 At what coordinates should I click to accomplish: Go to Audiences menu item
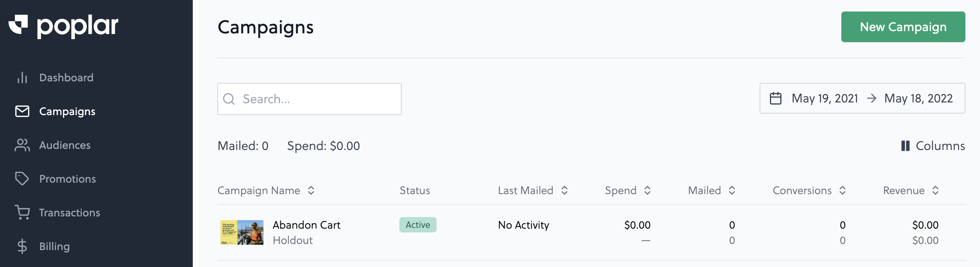click(65, 145)
